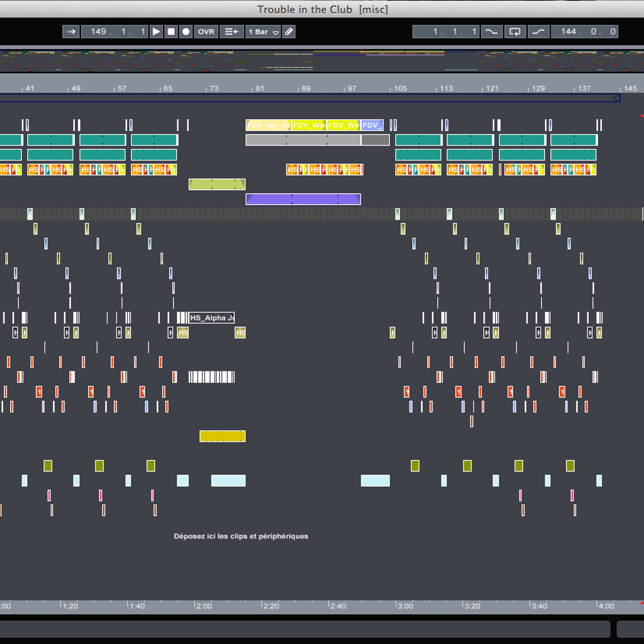Select the FDV_My_Ad clip

point(268,125)
